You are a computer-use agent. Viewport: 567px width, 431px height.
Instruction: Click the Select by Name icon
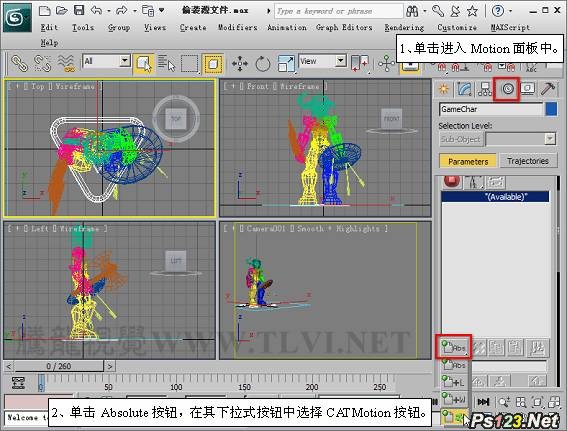click(x=166, y=64)
